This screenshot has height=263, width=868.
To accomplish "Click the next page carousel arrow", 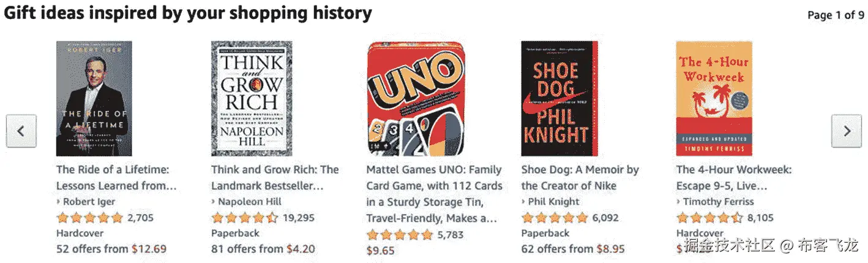I will (x=846, y=131).
